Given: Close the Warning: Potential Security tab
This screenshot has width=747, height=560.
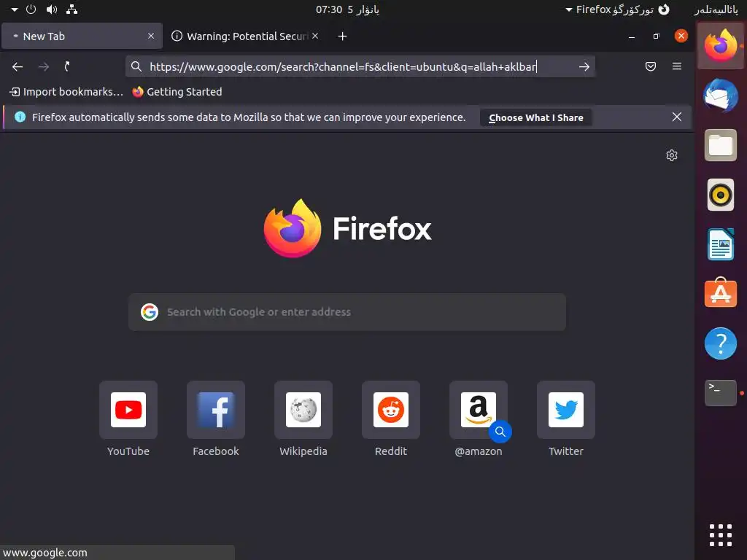Looking at the screenshot, I should [x=315, y=36].
